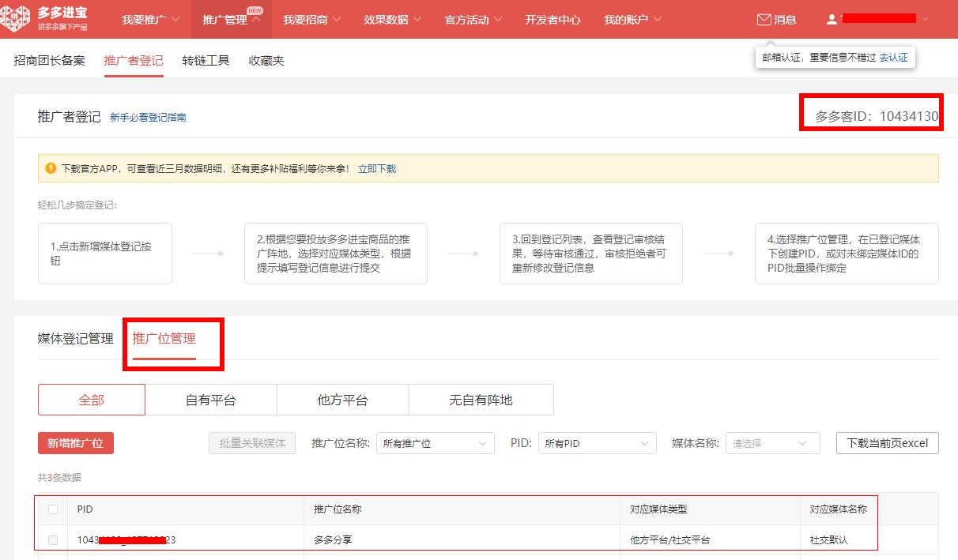Select the 推广位管理 tab
This screenshot has width=958, height=560.
click(164, 339)
